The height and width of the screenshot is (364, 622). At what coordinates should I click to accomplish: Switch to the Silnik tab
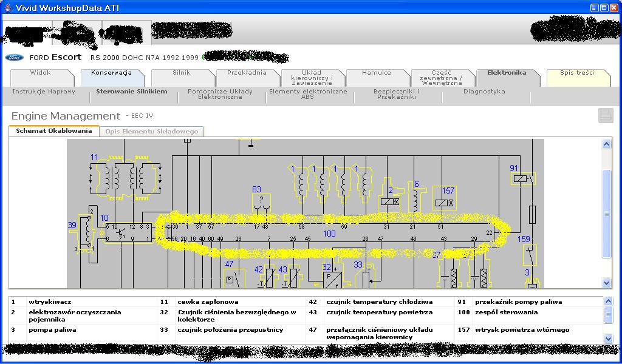pos(181,73)
